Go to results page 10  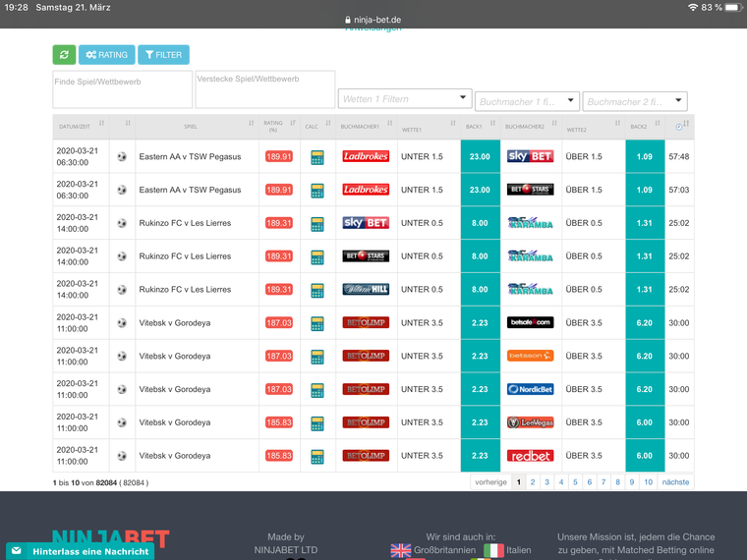click(649, 482)
